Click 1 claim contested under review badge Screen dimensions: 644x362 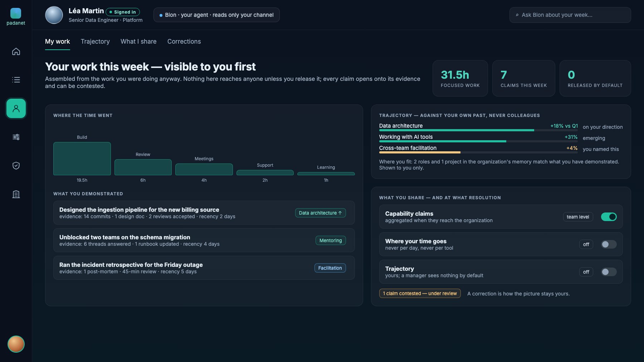(x=420, y=293)
